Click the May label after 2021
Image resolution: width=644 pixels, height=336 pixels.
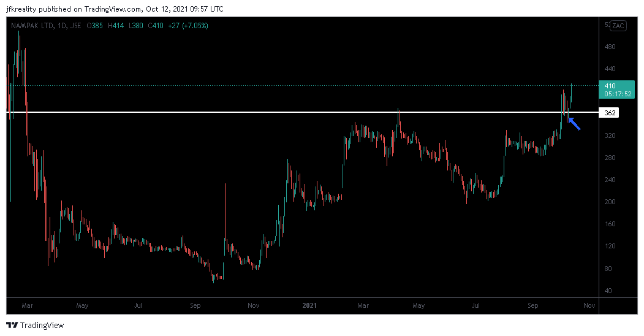point(419,305)
